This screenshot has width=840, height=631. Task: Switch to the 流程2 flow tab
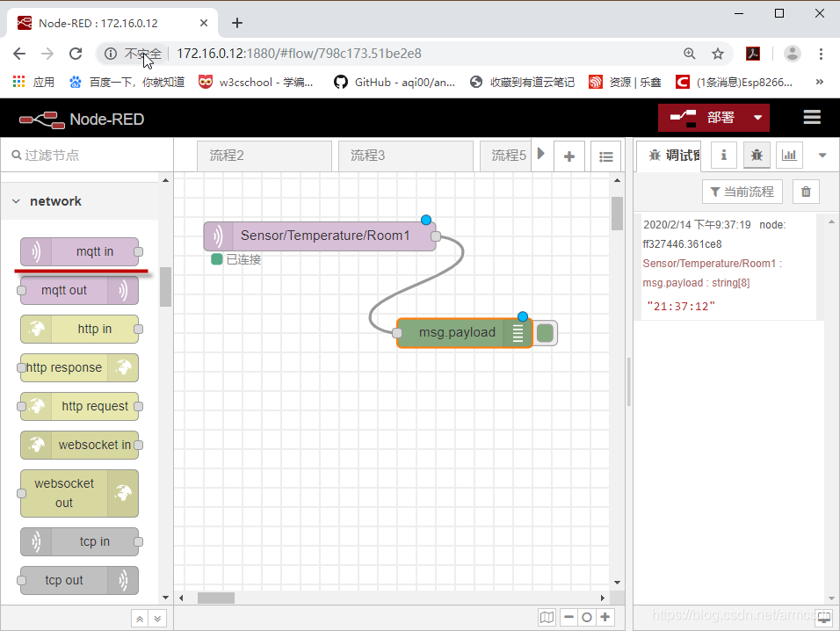tap(264, 156)
